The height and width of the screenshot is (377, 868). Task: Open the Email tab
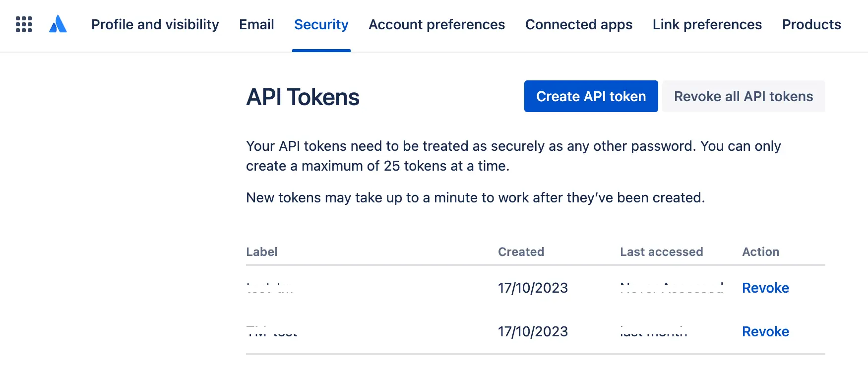256,24
